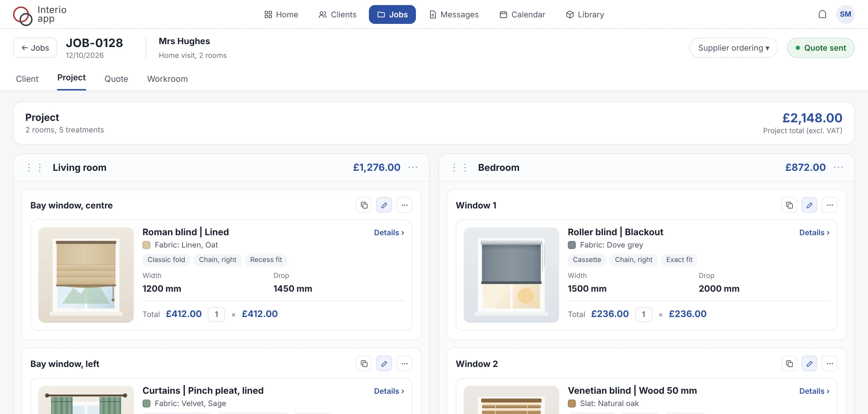Expand the Supplier ordering dropdown
Screen dimensions: 868x414
pyautogui.click(x=733, y=48)
